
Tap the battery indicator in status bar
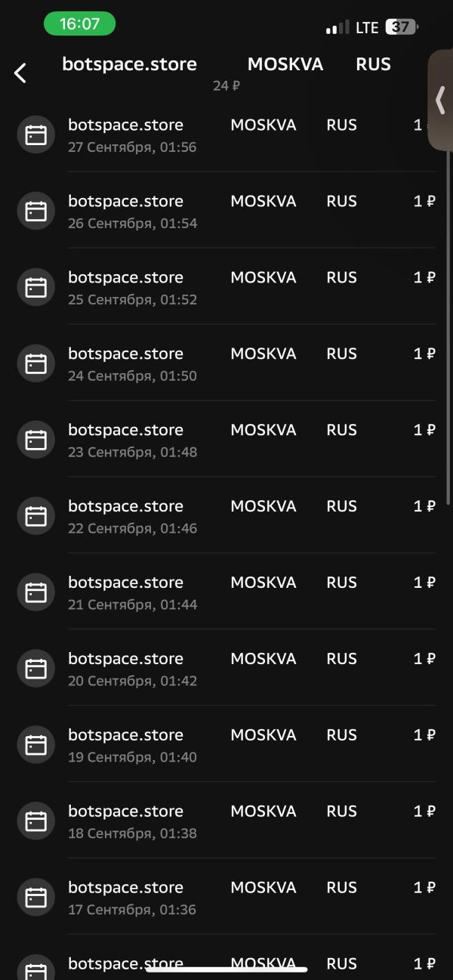(401, 27)
